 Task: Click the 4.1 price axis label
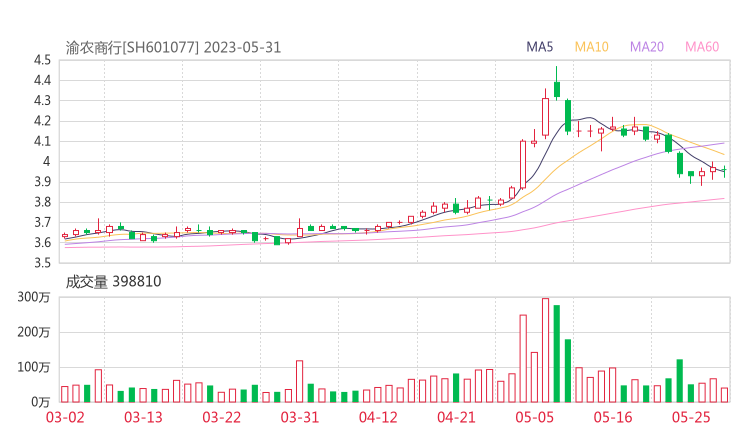[42, 141]
